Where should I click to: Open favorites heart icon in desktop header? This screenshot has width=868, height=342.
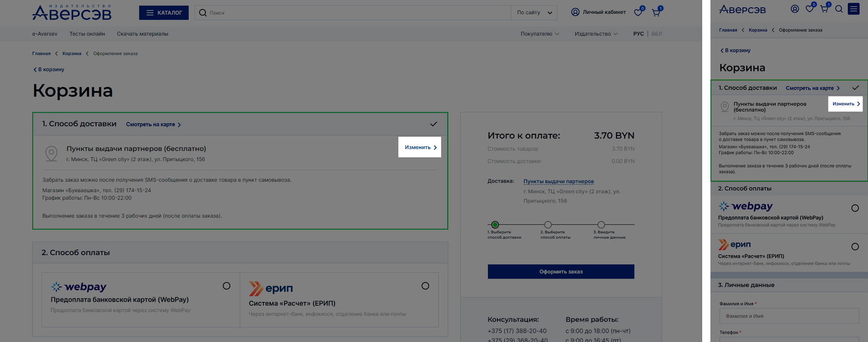click(638, 13)
